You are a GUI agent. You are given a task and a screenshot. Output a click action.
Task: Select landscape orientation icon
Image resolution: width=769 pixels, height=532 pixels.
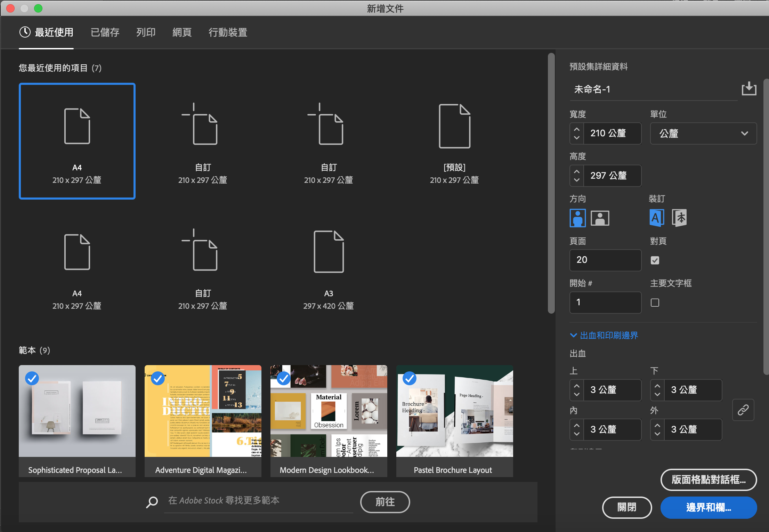point(600,218)
